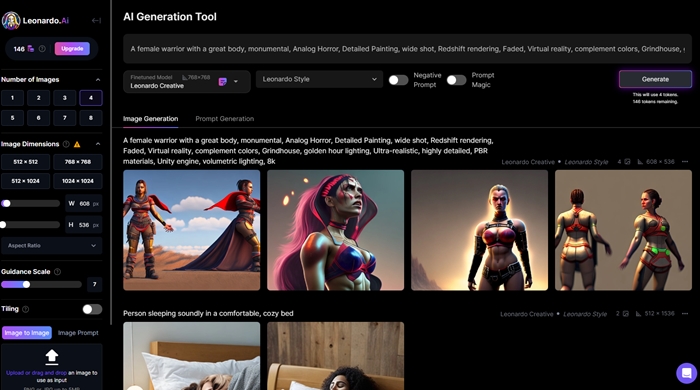Open the front and back view warrior thumbnail
Viewport: 700px width, 390px height.
point(623,230)
